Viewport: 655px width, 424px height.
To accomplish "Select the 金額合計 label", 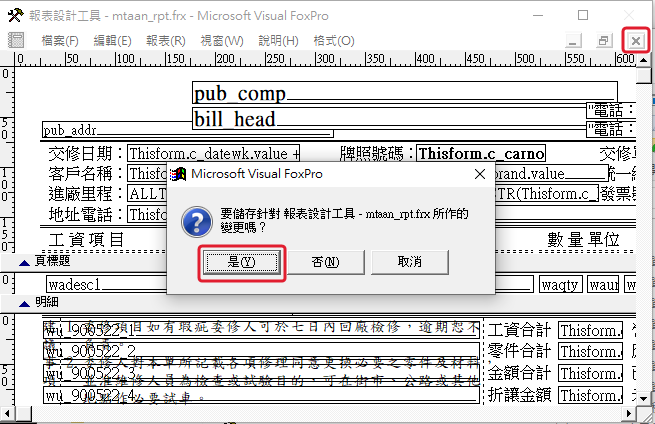I will pos(519,373).
